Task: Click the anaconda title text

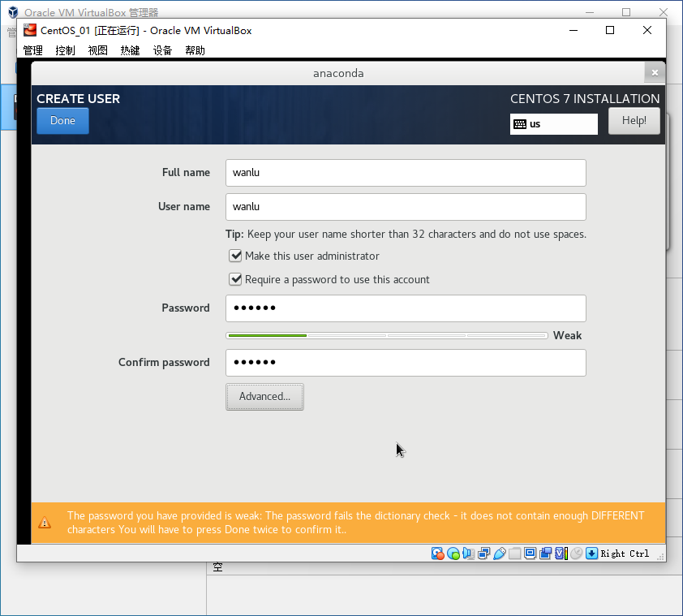Action: coord(338,73)
